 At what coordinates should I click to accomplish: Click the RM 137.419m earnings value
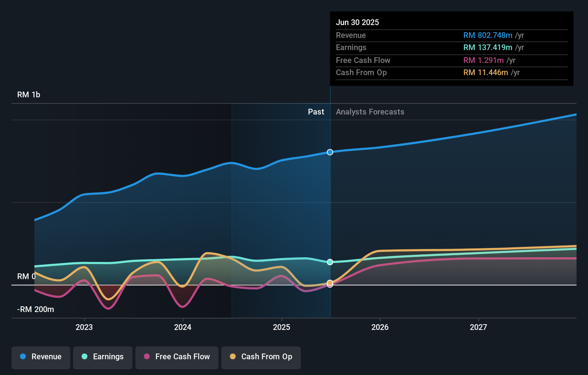tap(487, 47)
